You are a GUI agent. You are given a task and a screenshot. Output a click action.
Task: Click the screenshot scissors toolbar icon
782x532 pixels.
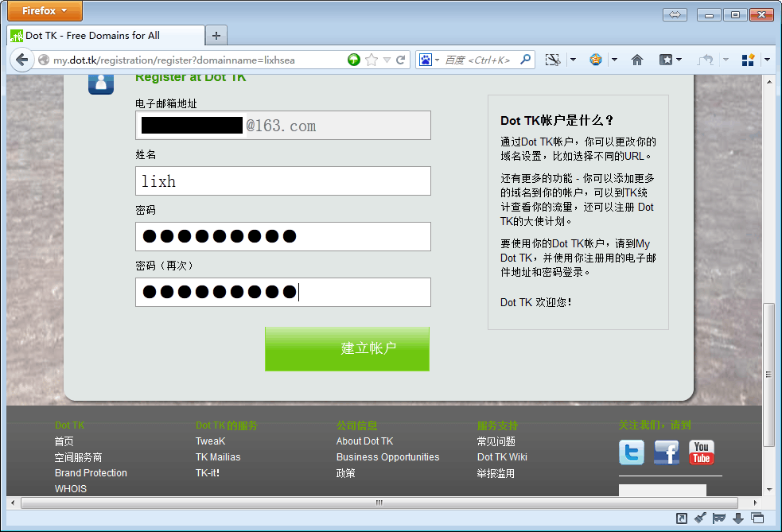(553, 60)
